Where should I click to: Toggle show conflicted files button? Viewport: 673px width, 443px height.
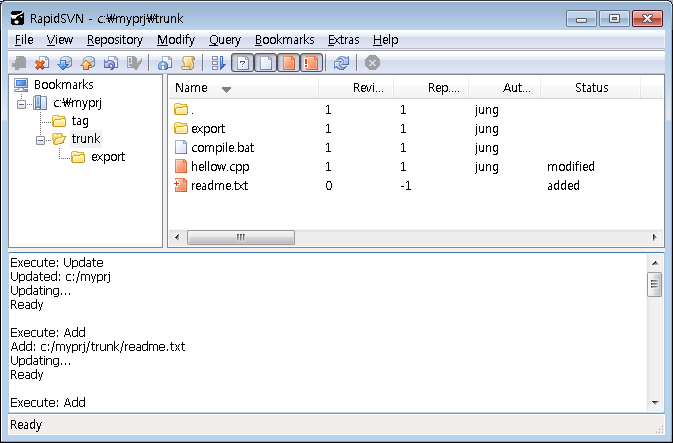[x=311, y=63]
